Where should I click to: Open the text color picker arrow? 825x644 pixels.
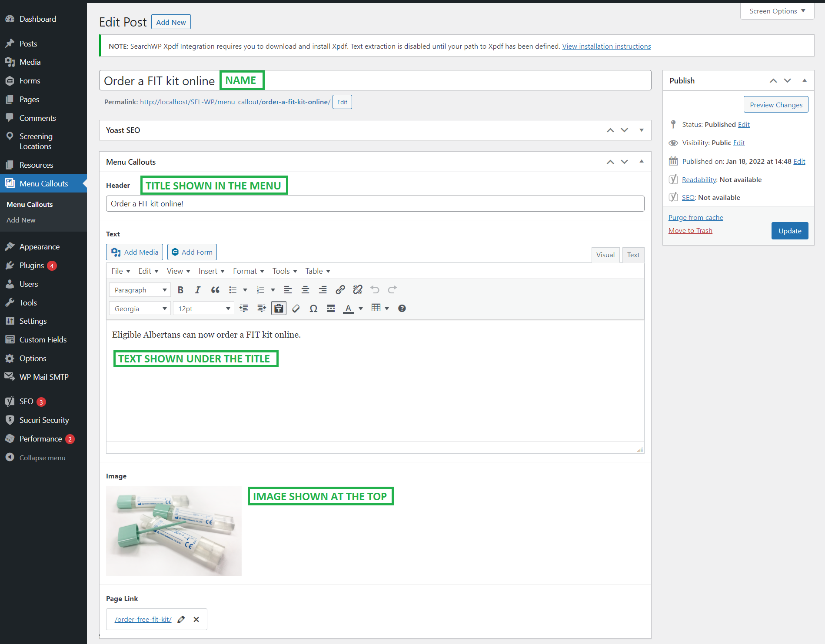[361, 309]
